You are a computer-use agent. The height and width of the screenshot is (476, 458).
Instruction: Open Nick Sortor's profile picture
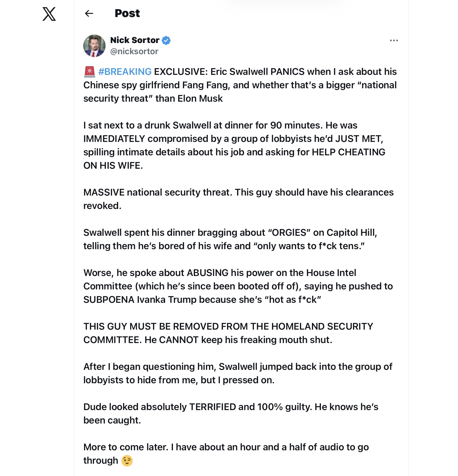(x=94, y=46)
